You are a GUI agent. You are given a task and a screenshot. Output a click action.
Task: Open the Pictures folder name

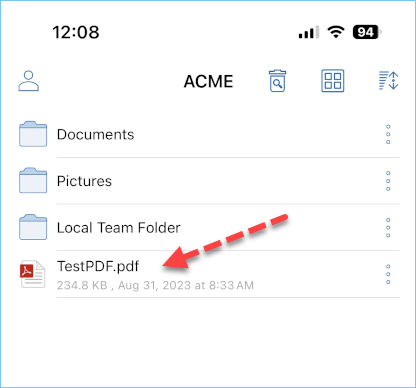pos(84,181)
